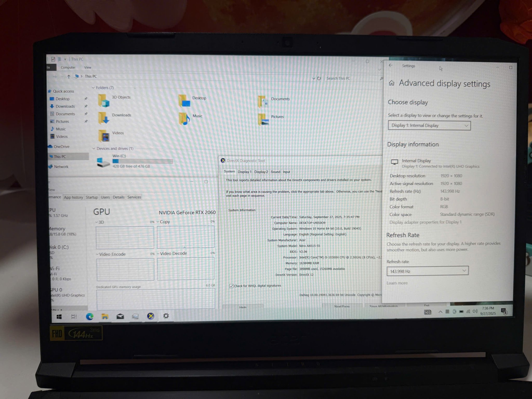Open the App history tab
This screenshot has height=399, width=532.
click(x=74, y=197)
